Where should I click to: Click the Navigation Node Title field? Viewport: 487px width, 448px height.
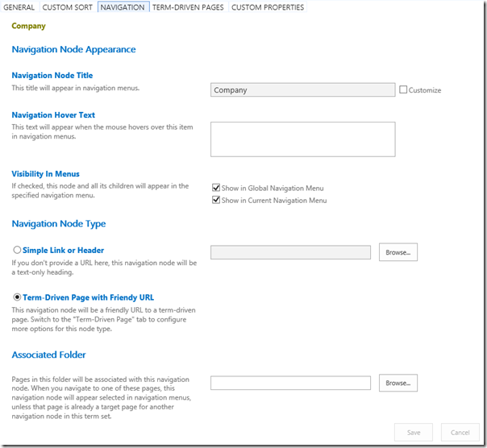302,90
